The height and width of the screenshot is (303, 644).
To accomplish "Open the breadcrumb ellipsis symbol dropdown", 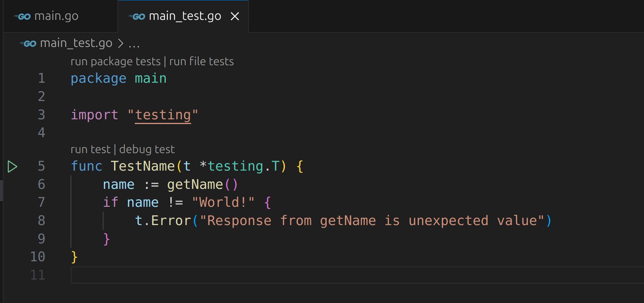I will (x=134, y=43).
